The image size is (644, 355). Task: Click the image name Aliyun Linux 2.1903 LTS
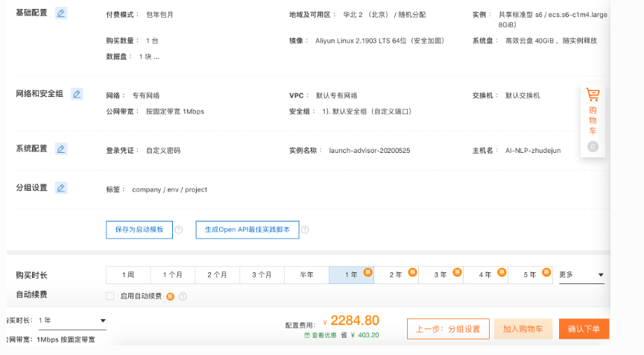click(x=380, y=41)
